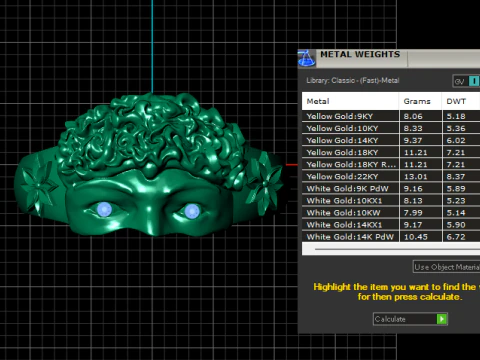
Task: Select the Yellow Gold:18KY row
Action: [391, 152]
